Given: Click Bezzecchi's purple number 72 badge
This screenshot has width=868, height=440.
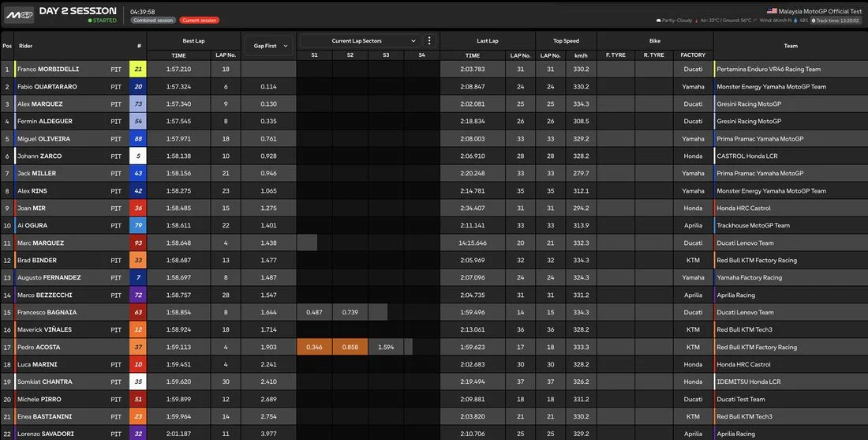Looking at the screenshot, I should [138, 295].
